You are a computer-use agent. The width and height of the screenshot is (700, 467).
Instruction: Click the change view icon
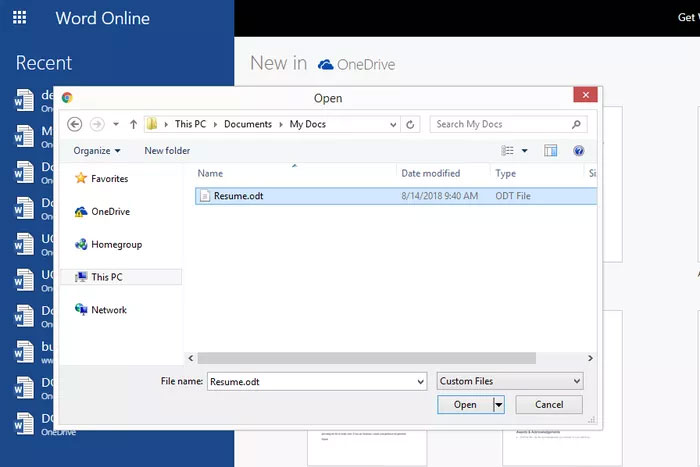coord(508,151)
